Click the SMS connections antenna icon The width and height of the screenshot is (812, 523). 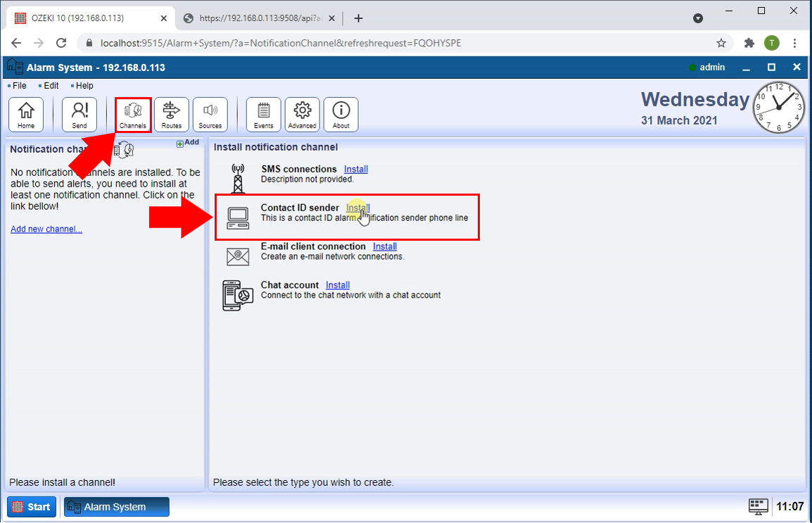click(x=238, y=179)
